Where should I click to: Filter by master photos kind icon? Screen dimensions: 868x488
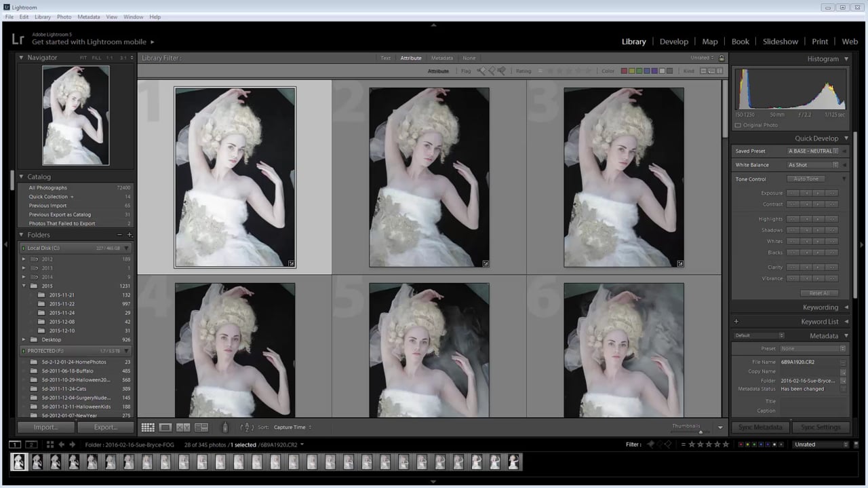(704, 71)
